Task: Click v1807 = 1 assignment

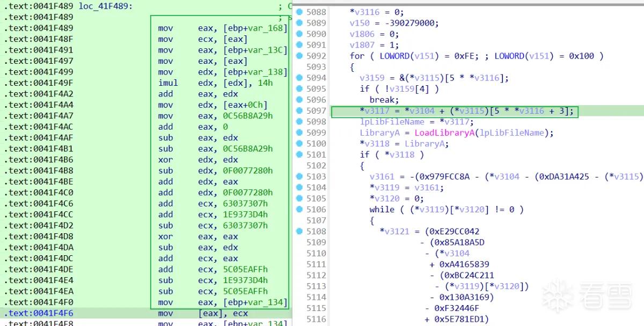Action: coord(374,45)
